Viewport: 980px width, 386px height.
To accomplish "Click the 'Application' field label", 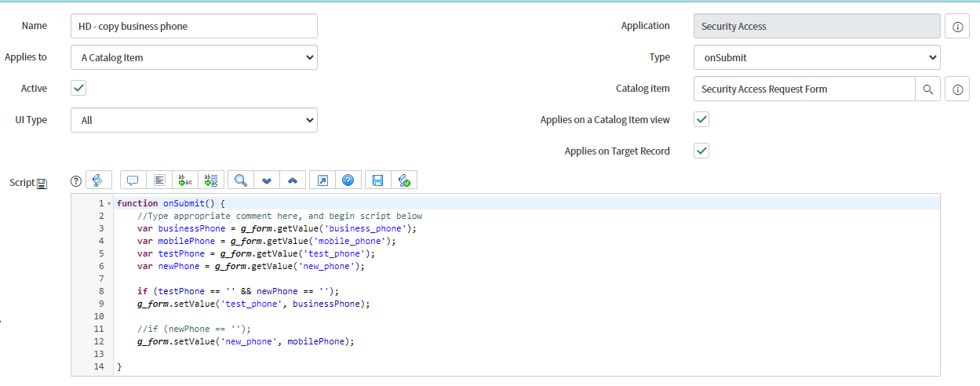I will pos(646,25).
